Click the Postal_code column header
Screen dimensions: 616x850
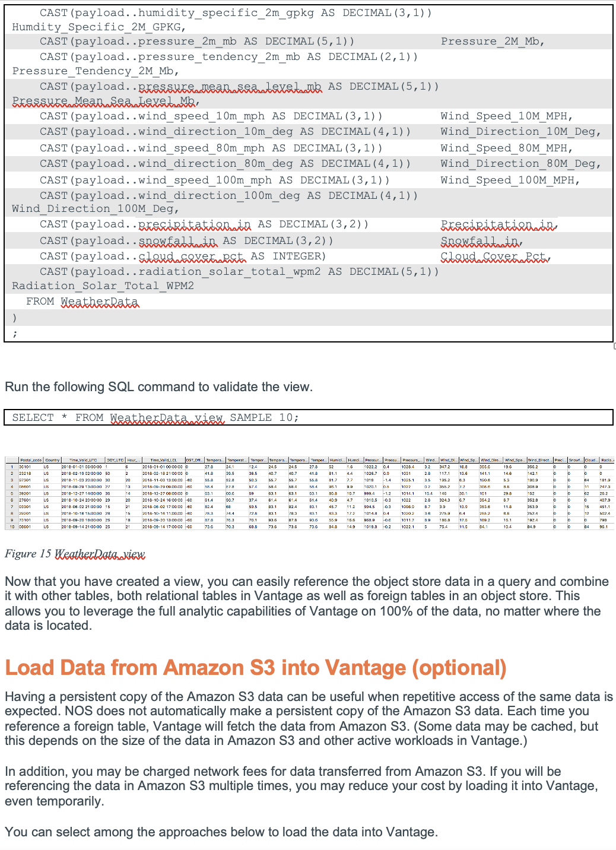tap(31, 459)
